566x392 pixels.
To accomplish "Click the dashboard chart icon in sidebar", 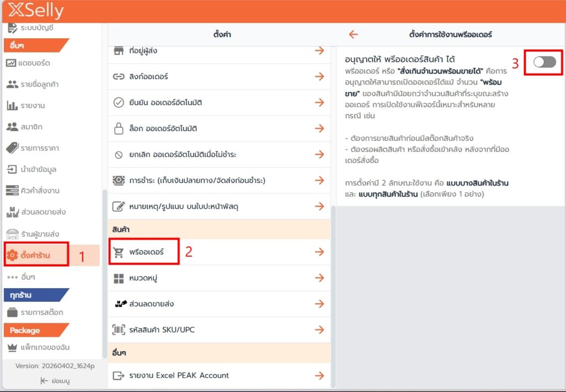I will (x=12, y=63).
